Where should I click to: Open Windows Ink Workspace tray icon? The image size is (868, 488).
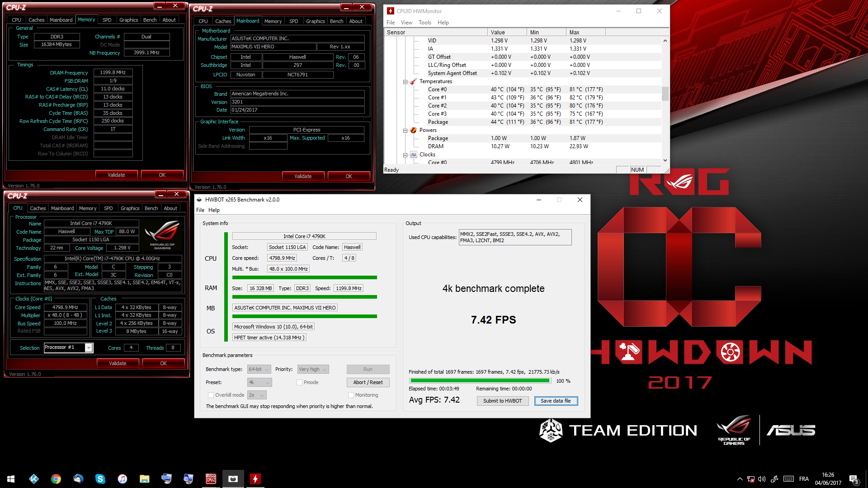[774, 479]
